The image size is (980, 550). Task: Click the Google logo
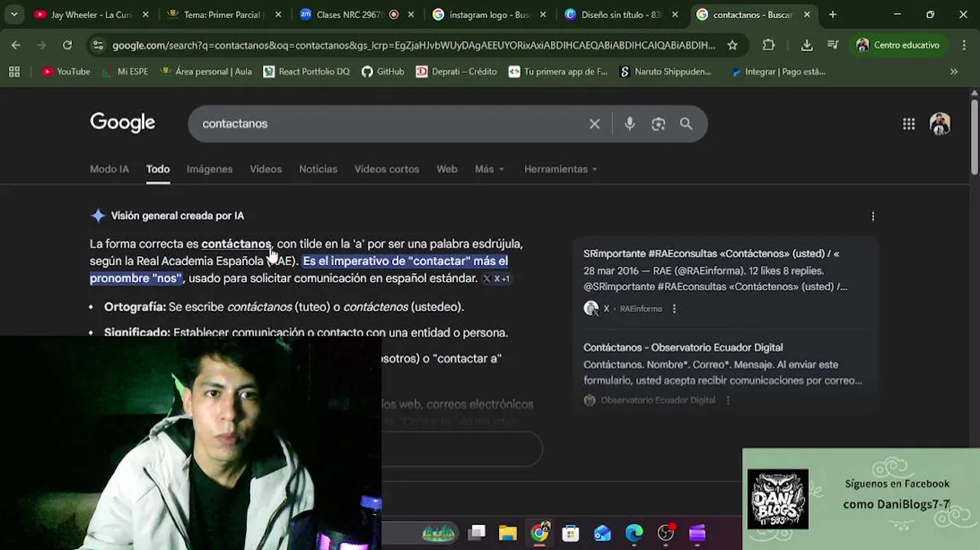122,123
